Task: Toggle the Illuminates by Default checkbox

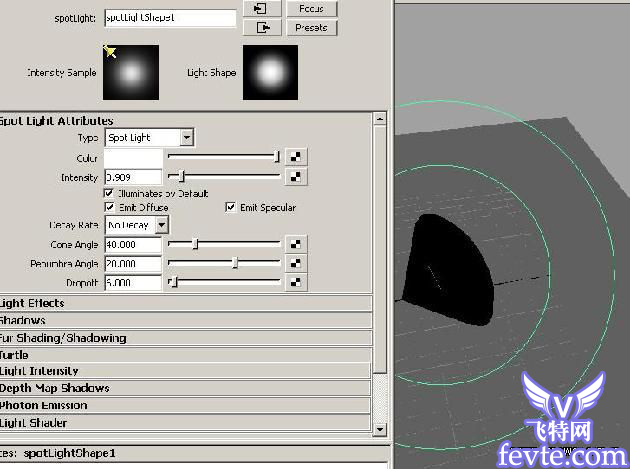Action: point(110,193)
